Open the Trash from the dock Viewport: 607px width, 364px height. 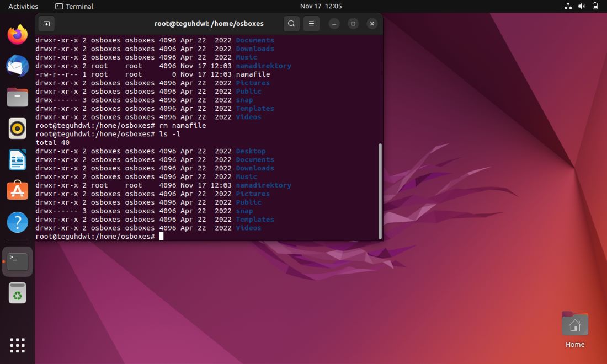[x=18, y=293]
